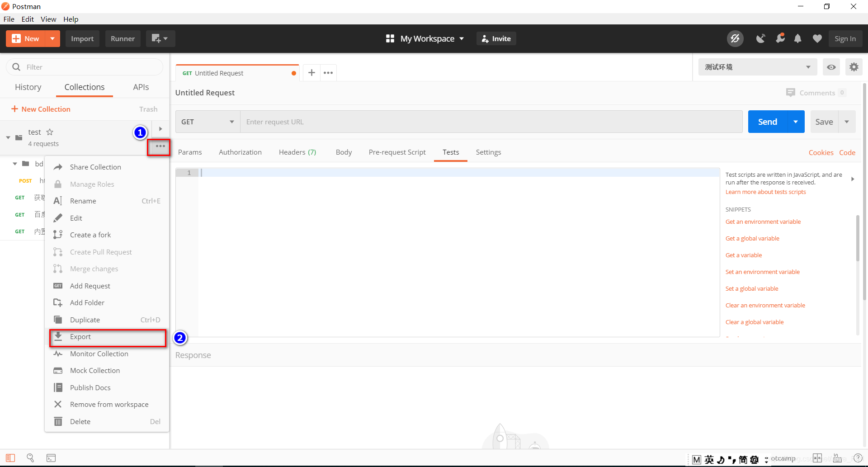Open the Postman console icon
868x467 pixels.
[x=51, y=458]
